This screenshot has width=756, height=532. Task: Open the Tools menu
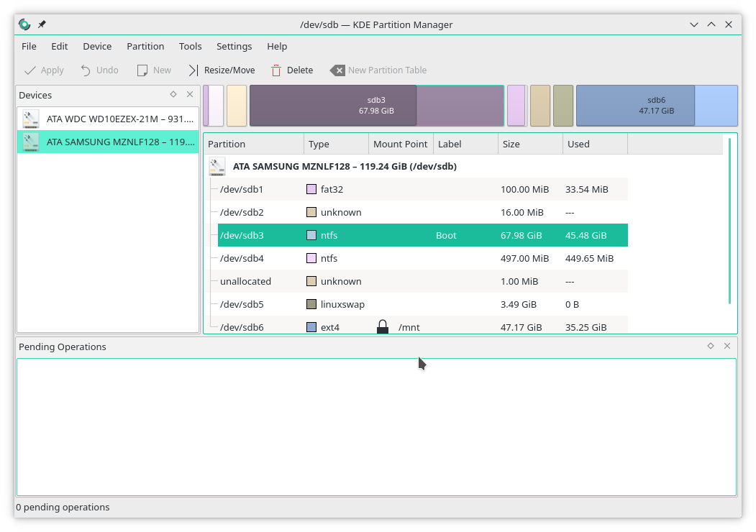pyautogui.click(x=190, y=46)
